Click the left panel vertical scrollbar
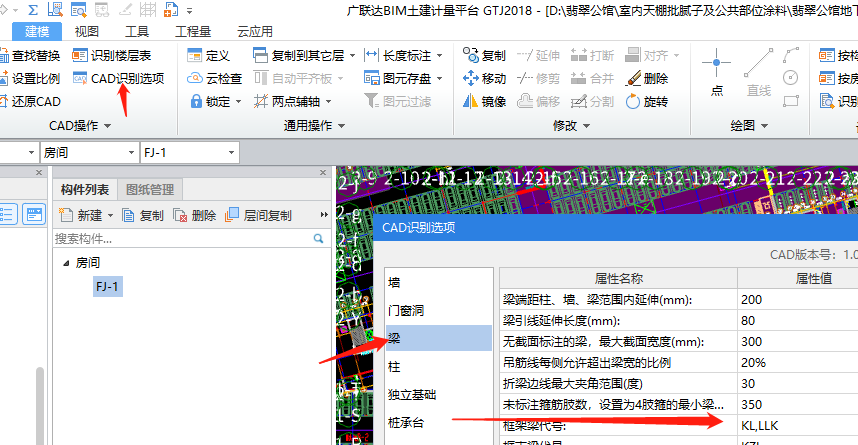Screen dimensions: 858x445 39,406
